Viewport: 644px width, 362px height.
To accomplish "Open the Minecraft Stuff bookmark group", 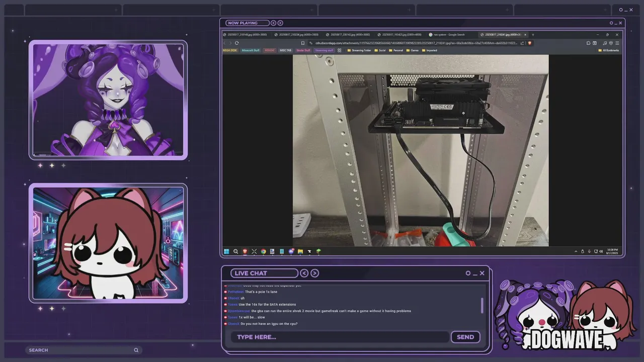I will pos(251,50).
